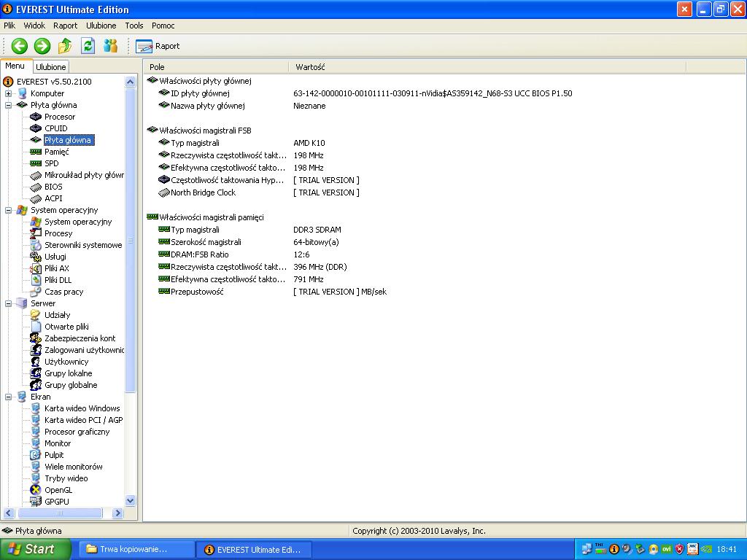Select the Pulpit icon in tree

[36, 455]
